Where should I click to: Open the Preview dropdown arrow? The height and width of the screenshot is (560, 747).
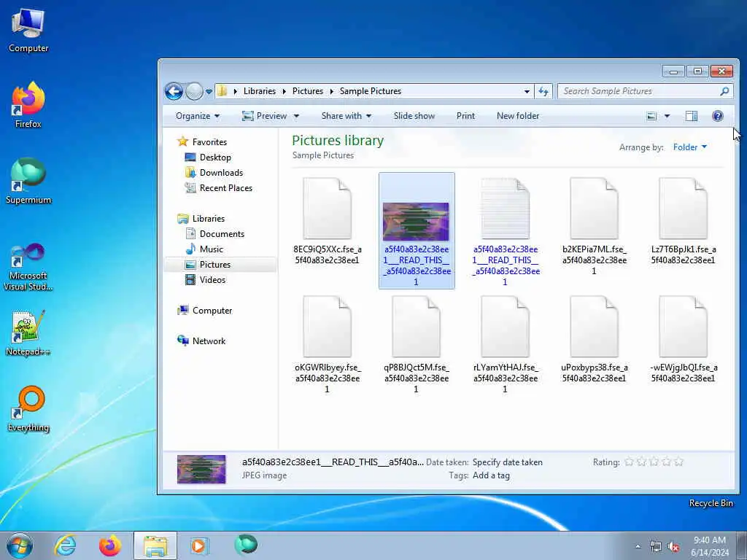296,116
